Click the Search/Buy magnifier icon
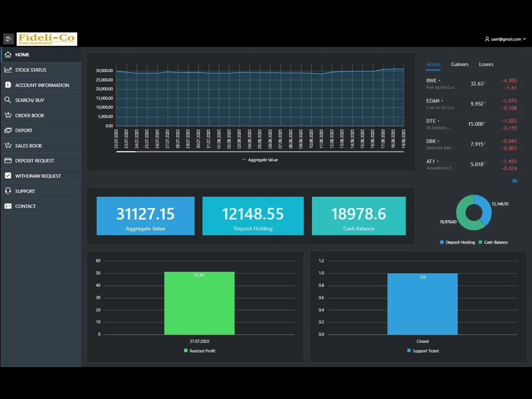 click(8, 100)
